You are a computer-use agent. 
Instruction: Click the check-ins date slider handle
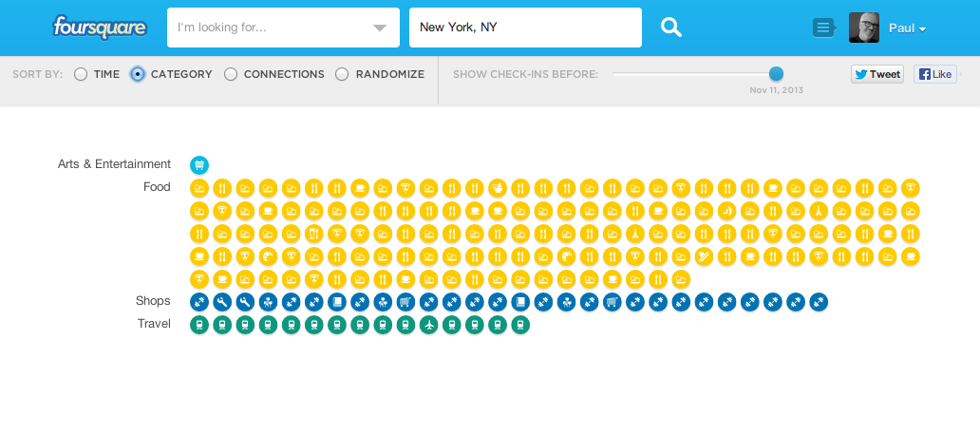(776, 74)
